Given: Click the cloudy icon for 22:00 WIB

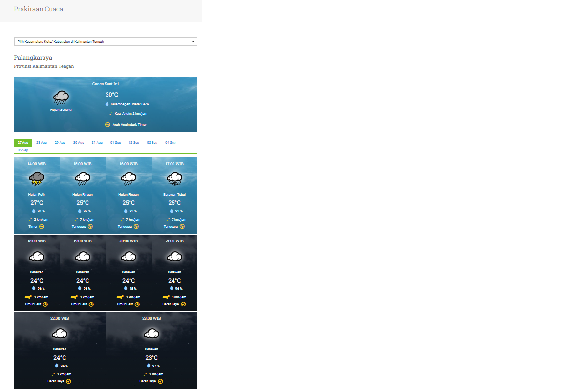Looking at the screenshot, I should pyautogui.click(x=60, y=334).
